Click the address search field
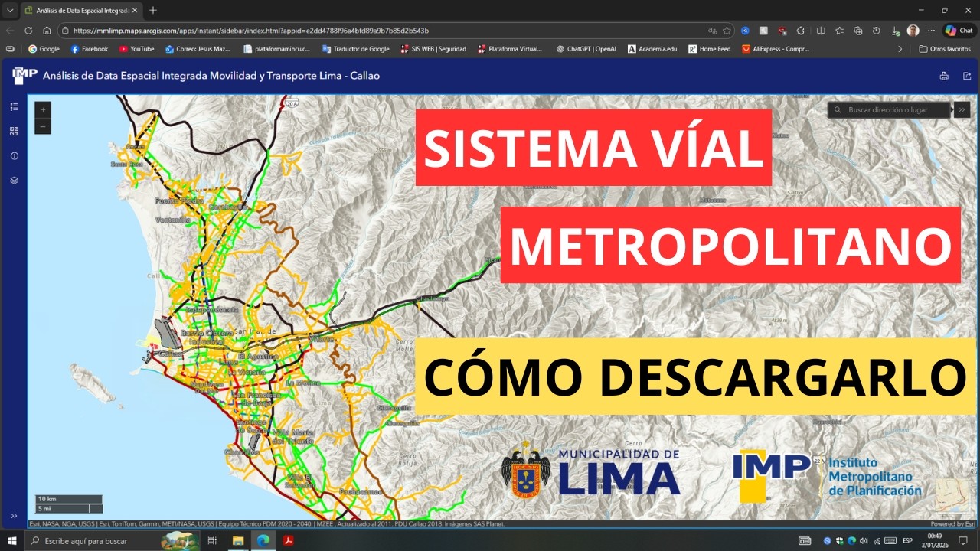Screen dimensions: 980x551 [890, 110]
